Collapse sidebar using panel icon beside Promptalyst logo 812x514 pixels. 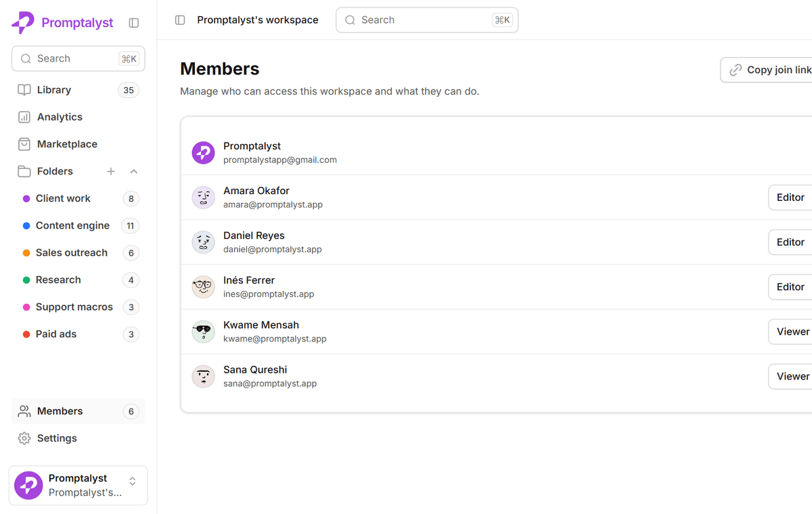coord(134,23)
